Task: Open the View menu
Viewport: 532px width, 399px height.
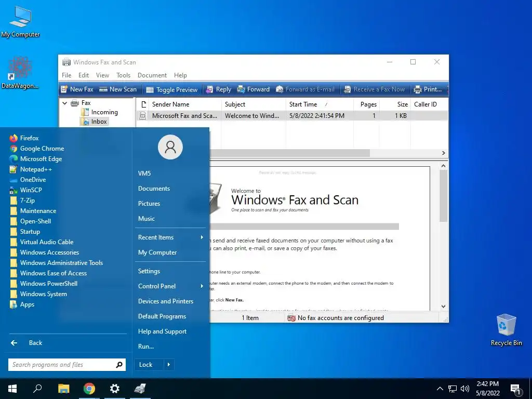Action: click(102, 75)
